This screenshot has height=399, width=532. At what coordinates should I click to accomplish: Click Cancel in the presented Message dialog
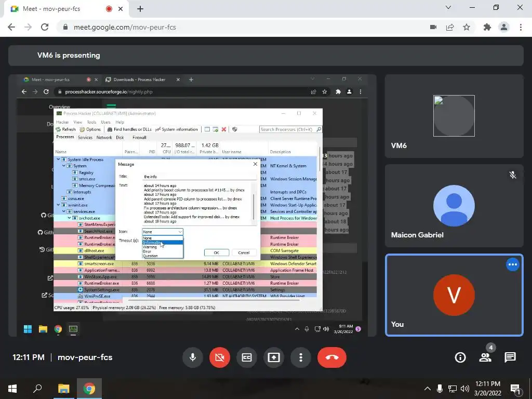(244, 253)
